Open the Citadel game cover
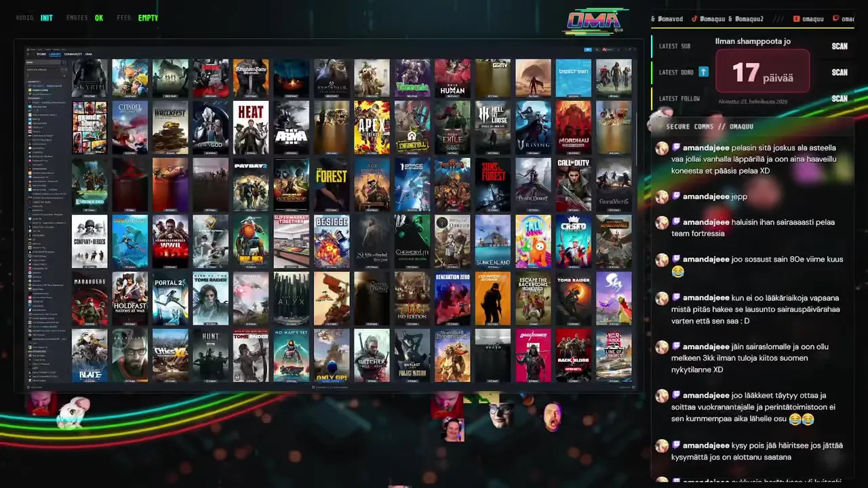This screenshot has width=868, height=488. pyautogui.click(x=130, y=127)
